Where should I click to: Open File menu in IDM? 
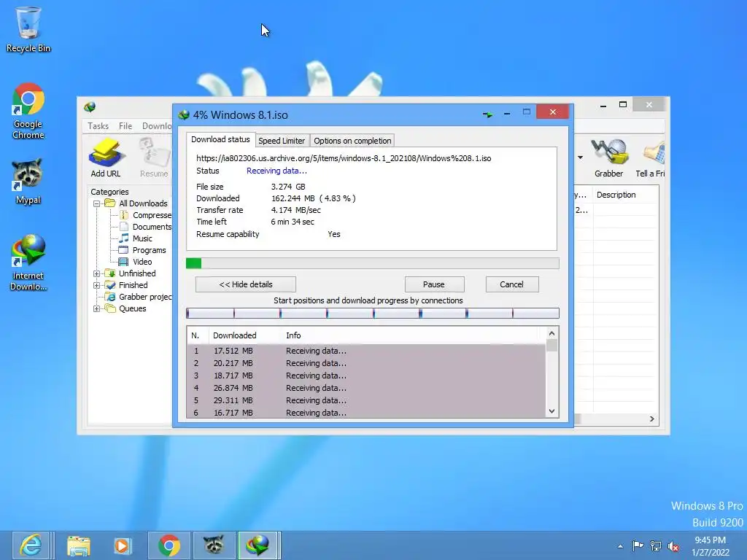125,125
